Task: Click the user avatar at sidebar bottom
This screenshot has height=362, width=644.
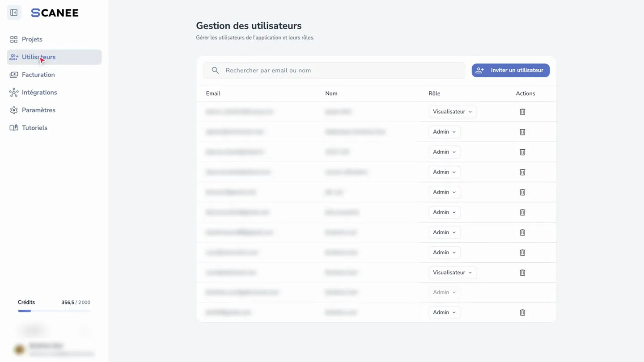Action: click(x=19, y=349)
